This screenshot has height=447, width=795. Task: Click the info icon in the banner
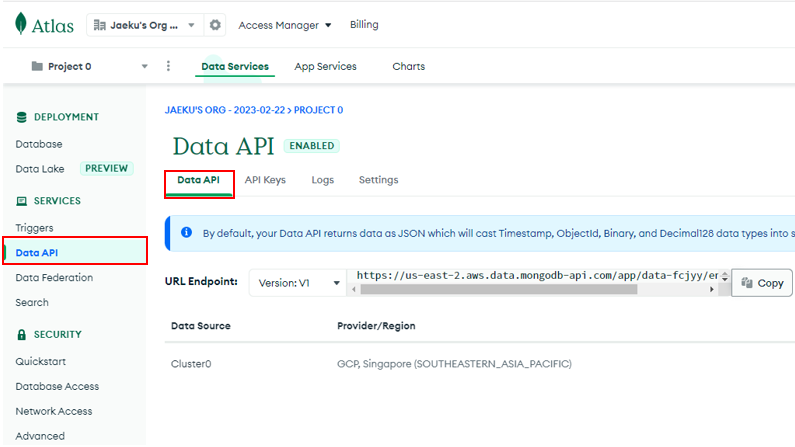click(x=187, y=232)
